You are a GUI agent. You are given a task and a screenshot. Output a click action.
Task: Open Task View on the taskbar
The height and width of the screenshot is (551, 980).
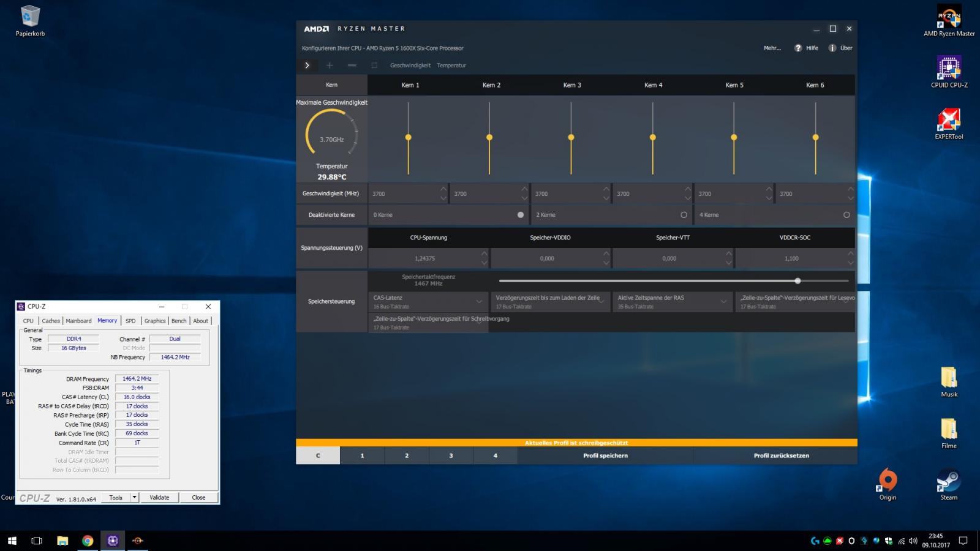37,541
